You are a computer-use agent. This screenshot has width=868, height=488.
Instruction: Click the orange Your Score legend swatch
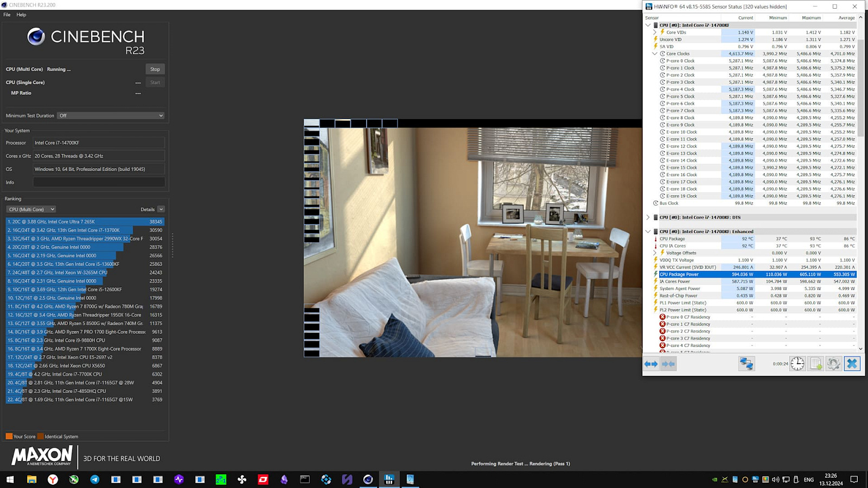click(9, 436)
